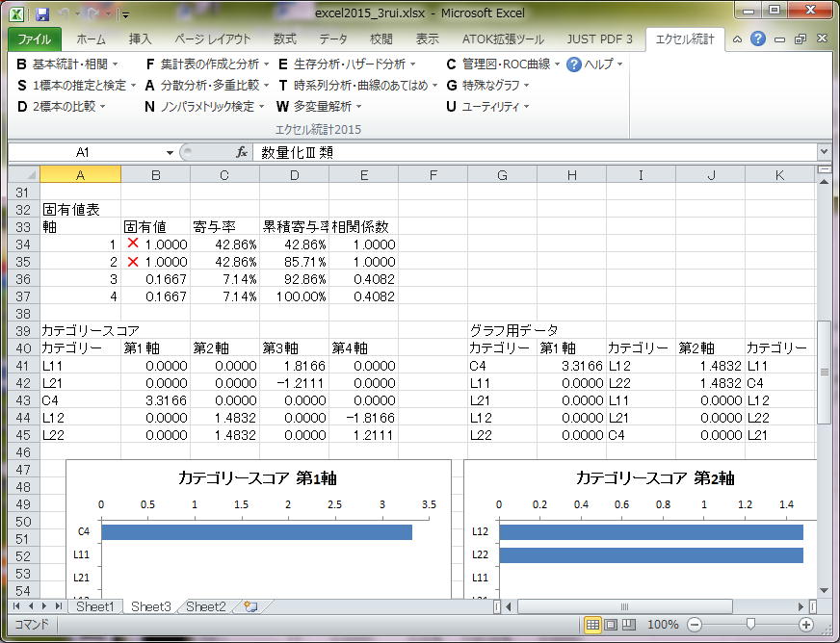Image resolution: width=840 pixels, height=643 pixels.
Task: Open the JUST PDF 3 tab
Action: [599, 39]
